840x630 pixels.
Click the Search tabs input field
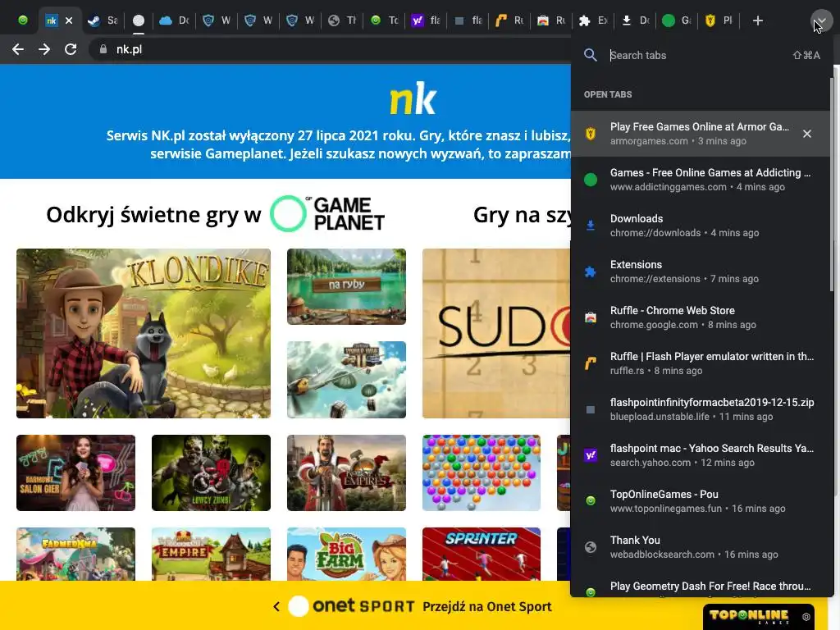(696, 55)
